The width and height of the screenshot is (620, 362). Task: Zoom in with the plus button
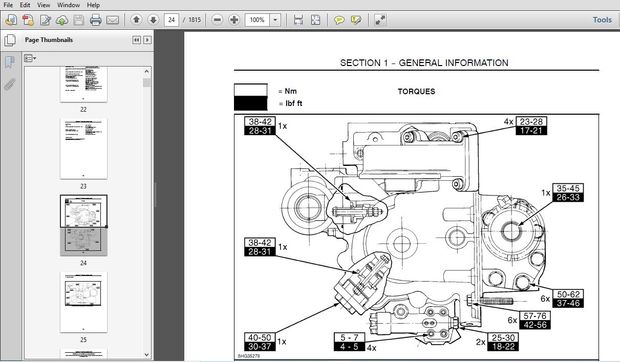point(234,20)
